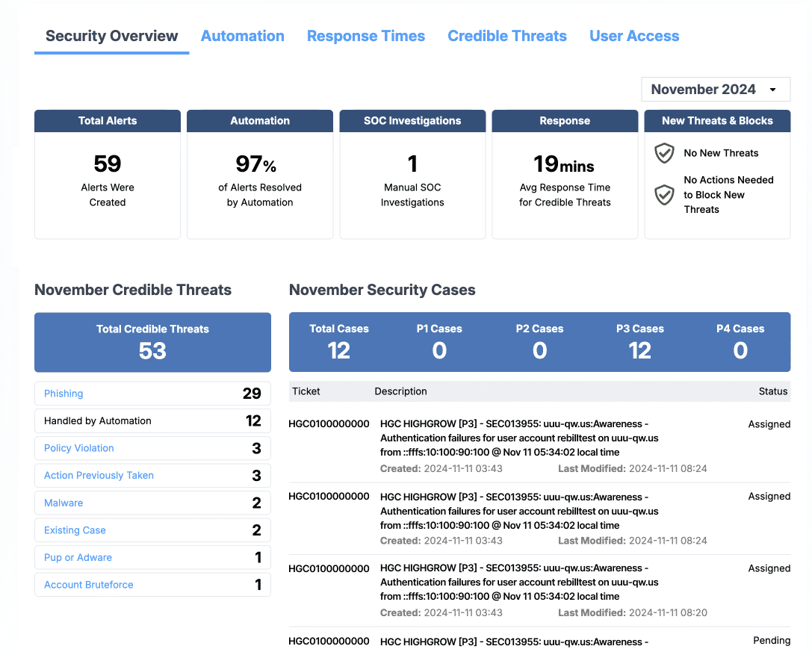Image resolution: width=812 pixels, height=652 pixels.
Task: Go to the Response Times tab
Action: 365,36
